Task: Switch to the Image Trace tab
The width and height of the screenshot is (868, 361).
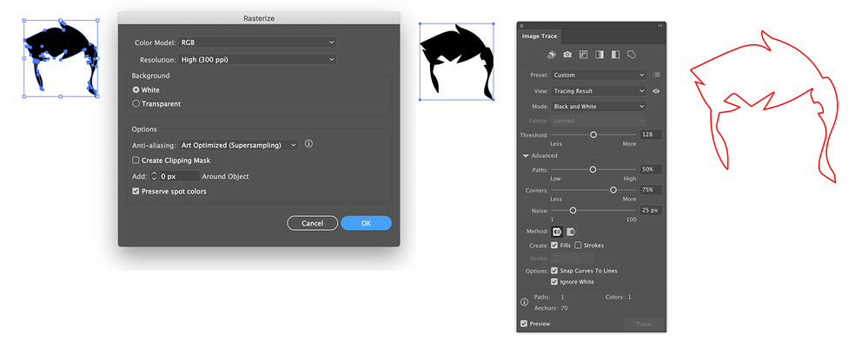Action: [540, 36]
